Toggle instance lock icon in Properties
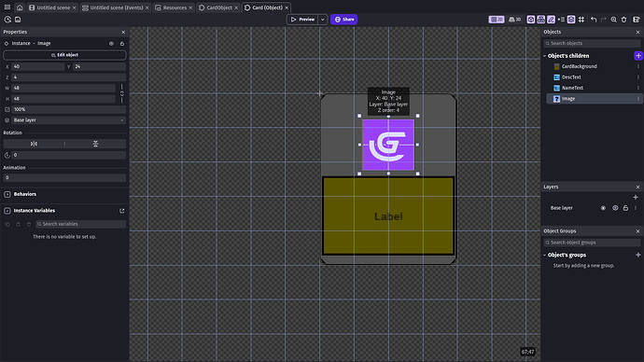The image size is (644, 362). point(122,44)
